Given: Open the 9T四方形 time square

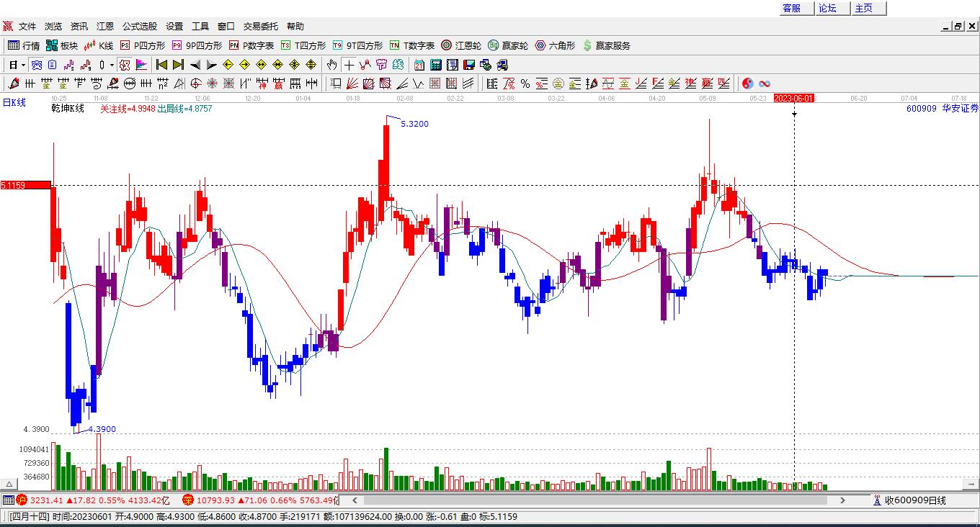Looking at the screenshot, I should 357,45.
